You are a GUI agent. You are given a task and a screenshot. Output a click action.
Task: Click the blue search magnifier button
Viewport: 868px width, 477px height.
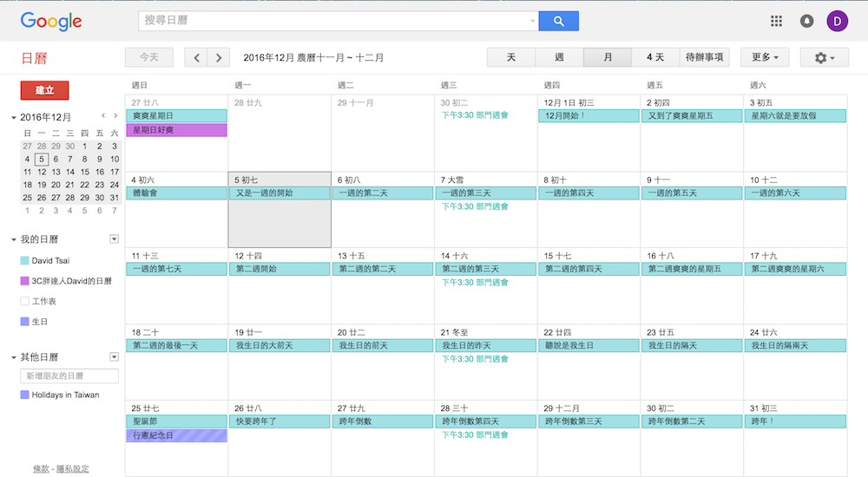point(558,22)
